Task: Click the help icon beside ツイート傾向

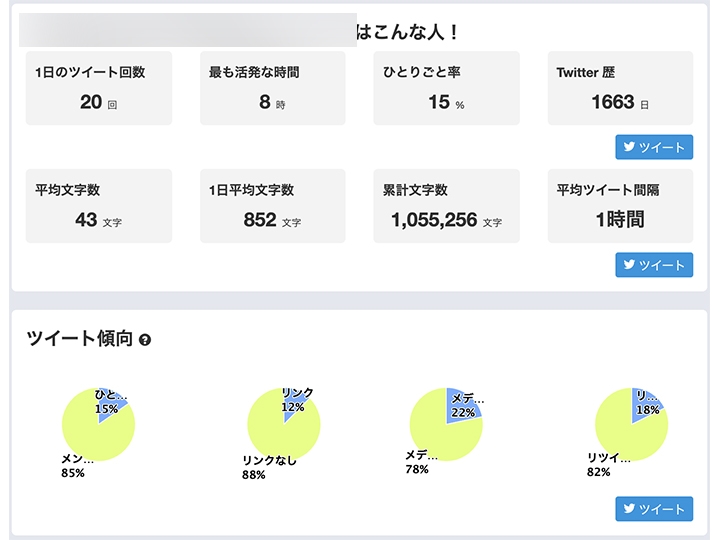Action: coord(146,340)
